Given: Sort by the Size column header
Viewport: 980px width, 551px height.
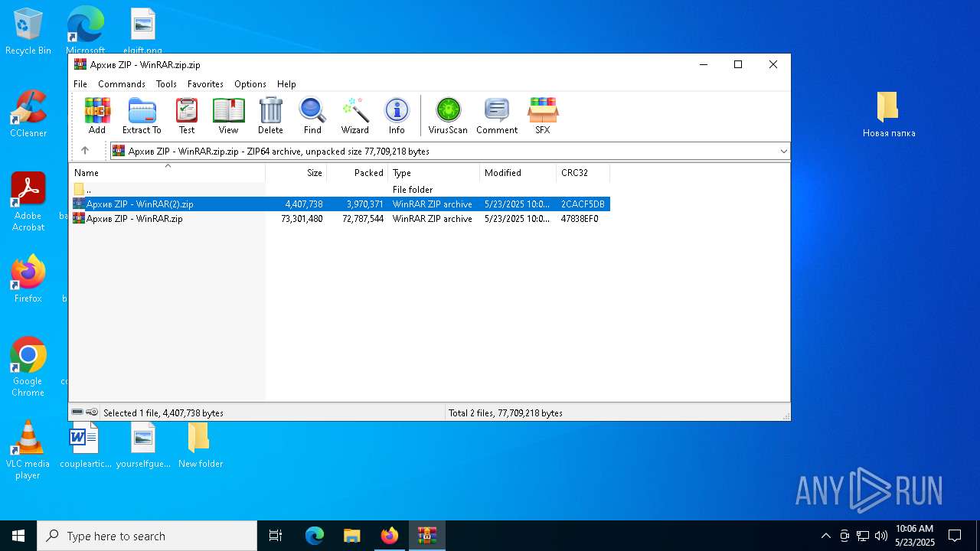Looking at the screenshot, I should pyautogui.click(x=296, y=173).
